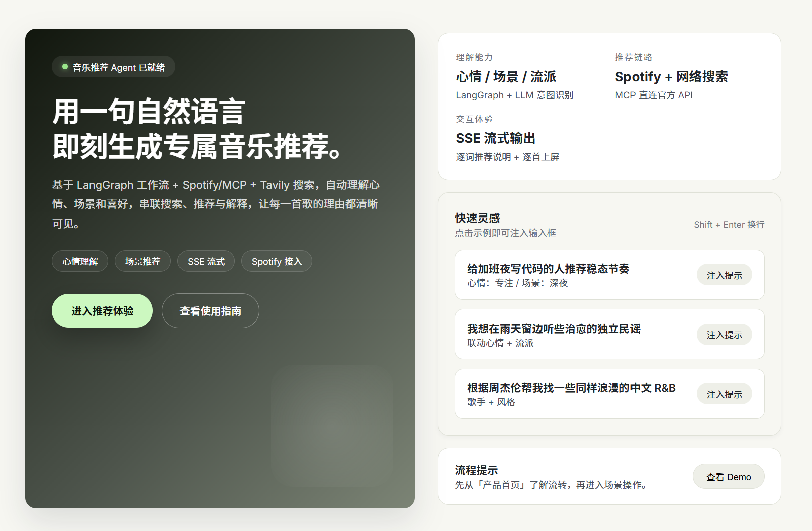The width and height of the screenshot is (812, 531).
Task: Click the SSE 流式 tag chip
Action: coord(206,261)
